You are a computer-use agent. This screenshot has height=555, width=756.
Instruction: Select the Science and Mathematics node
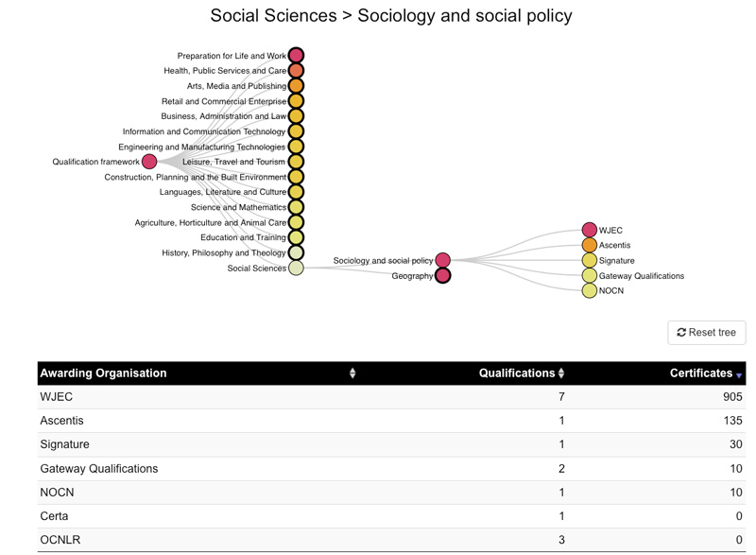[296, 207]
